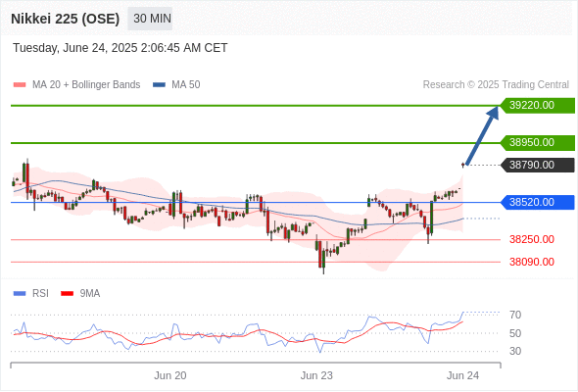This screenshot has height=392, width=578.
Task: Click the RSI 70 level label
Action: pyautogui.click(x=515, y=315)
